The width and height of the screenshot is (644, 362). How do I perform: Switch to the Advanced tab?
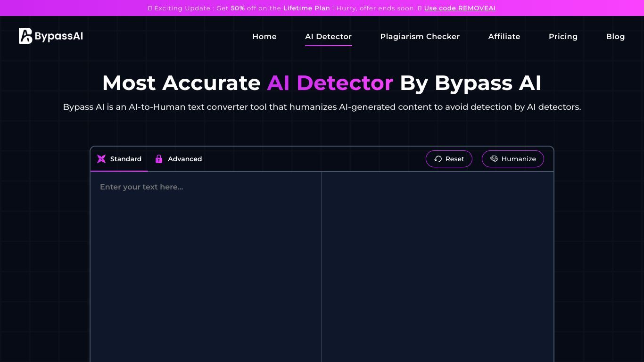coord(179,159)
